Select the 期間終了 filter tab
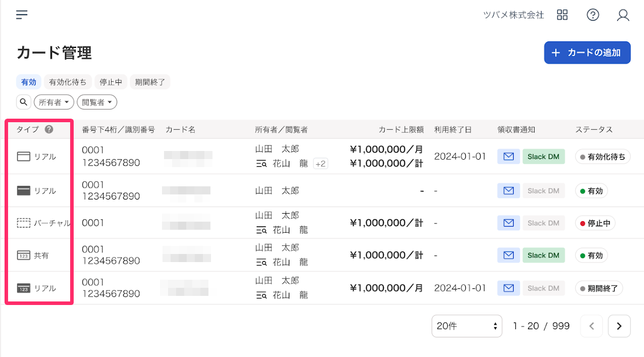Image resolution: width=644 pixels, height=357 pixels. point(150,82)
